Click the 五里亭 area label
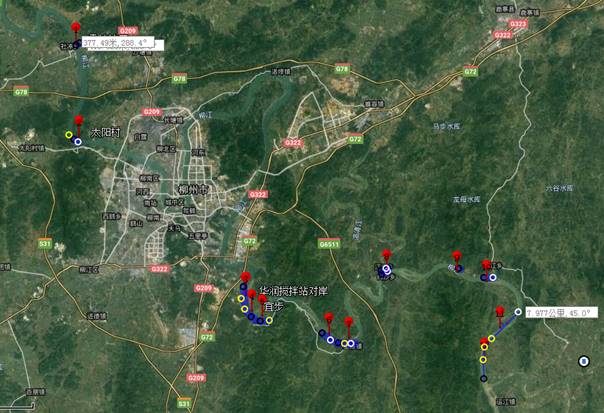The image size is (604, 413). [198, 235]
